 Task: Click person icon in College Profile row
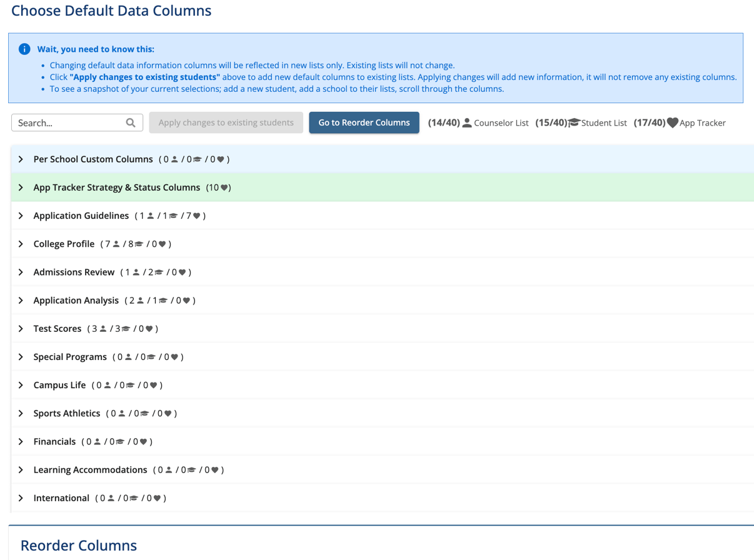coord(116,244)
